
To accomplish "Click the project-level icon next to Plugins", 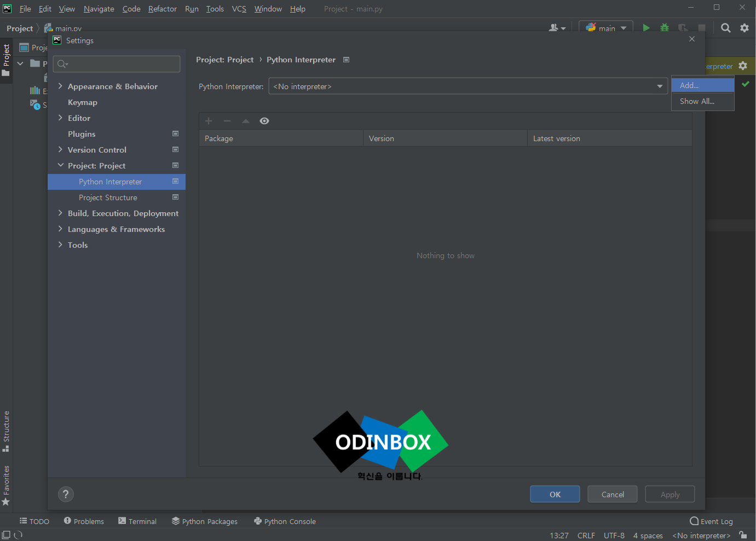I will tap(176, 133).
